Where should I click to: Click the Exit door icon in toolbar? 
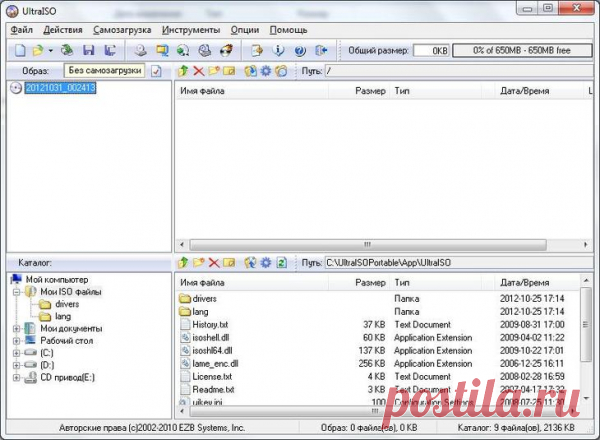321,50
